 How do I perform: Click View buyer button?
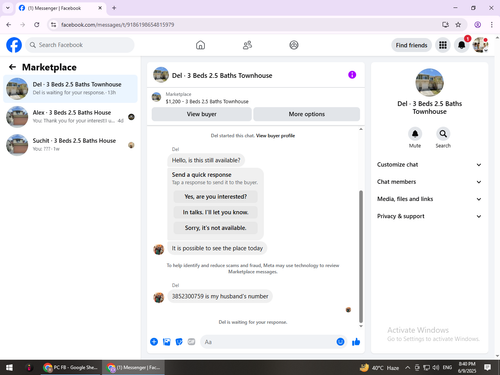coord(201,114)
